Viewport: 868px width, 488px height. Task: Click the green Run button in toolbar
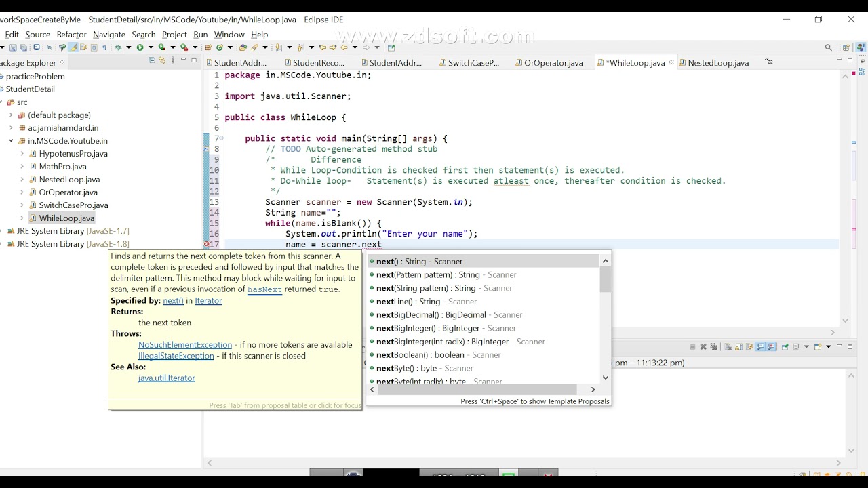tap(140, 47)
